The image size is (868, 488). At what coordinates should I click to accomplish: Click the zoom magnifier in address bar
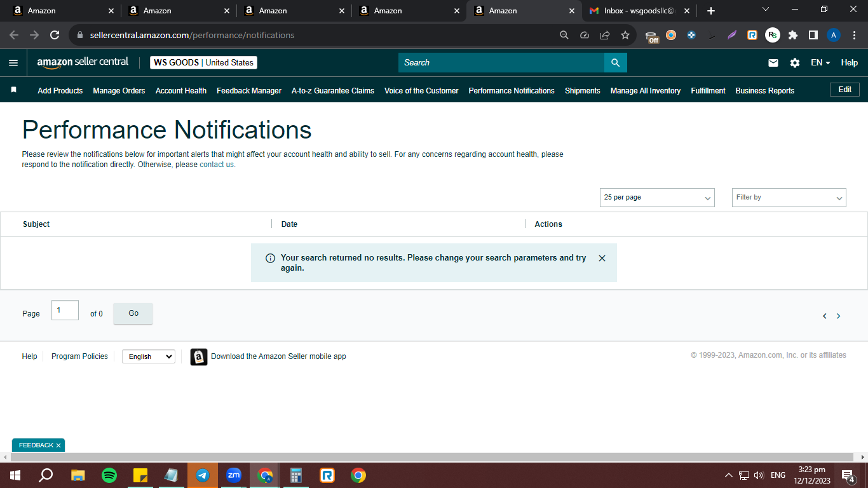(x=564, y=35)
